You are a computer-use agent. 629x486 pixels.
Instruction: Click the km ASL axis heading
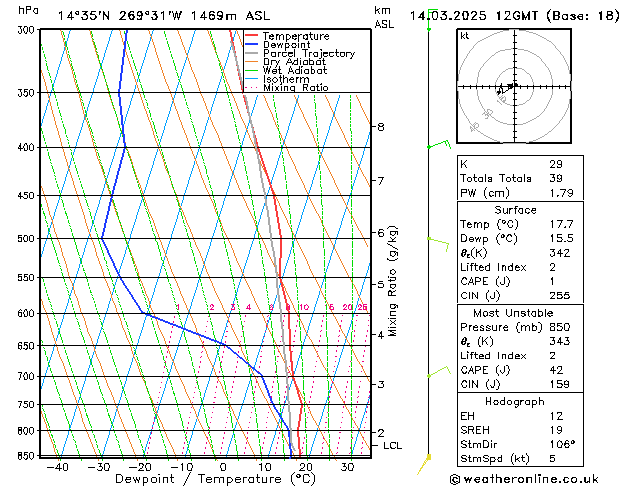pos(384,17)
